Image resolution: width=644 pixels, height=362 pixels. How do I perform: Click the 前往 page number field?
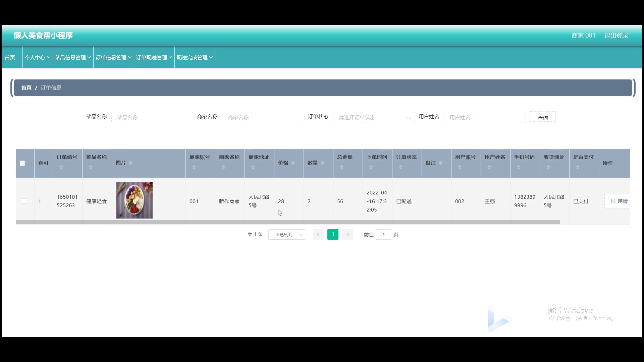click(383, 235)
